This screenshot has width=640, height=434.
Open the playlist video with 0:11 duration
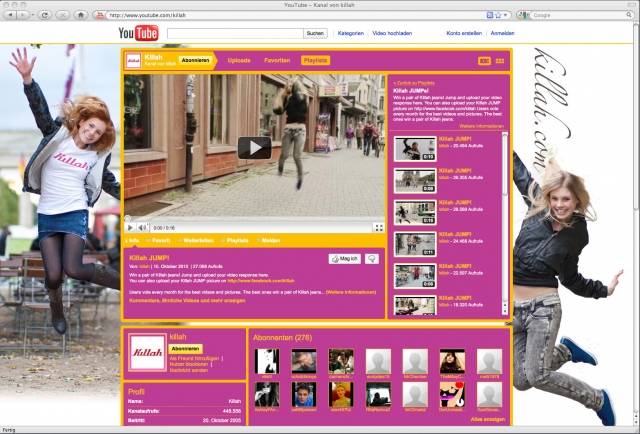415,245
